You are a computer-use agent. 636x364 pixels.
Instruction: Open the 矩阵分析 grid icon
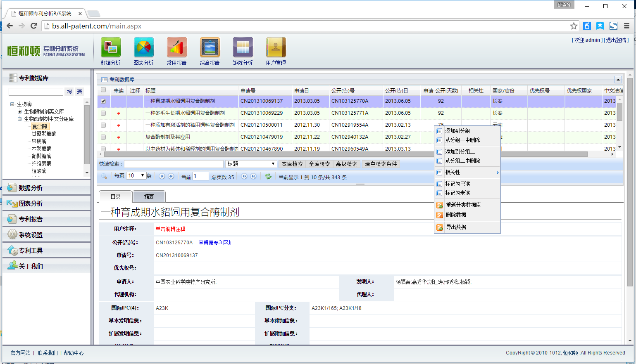[243, 47]
